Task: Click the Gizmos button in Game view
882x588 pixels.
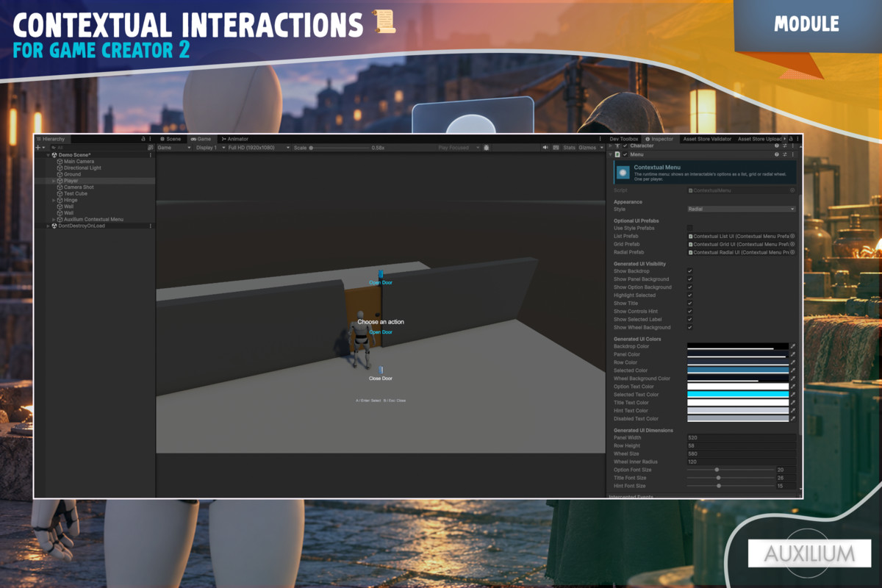Action: 587,148
